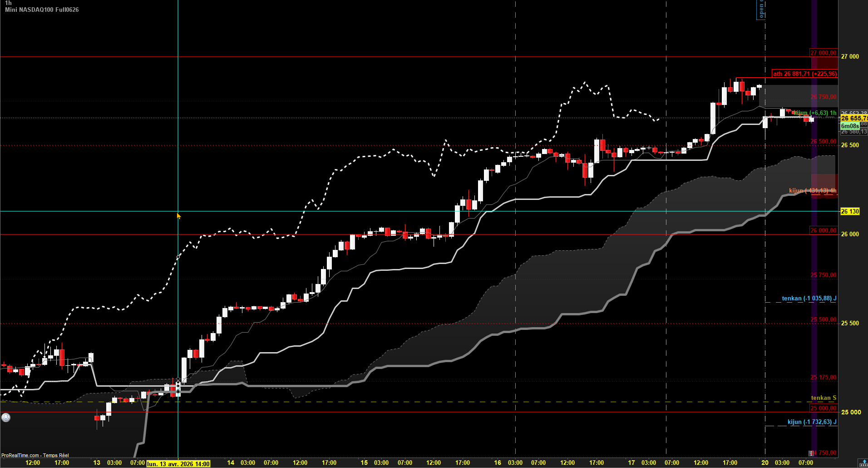This screenshot has height=468, width=868.
Task: Click the day 16 marker on the time axis
Action: pos(498,463)
